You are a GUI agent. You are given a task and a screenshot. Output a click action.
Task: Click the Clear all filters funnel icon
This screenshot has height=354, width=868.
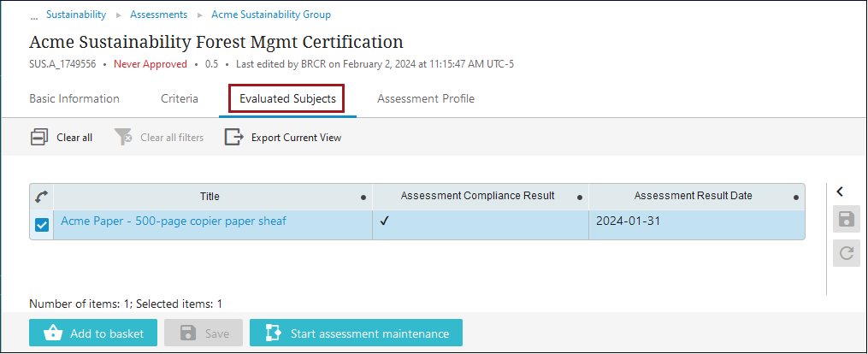tap(124, 137)
